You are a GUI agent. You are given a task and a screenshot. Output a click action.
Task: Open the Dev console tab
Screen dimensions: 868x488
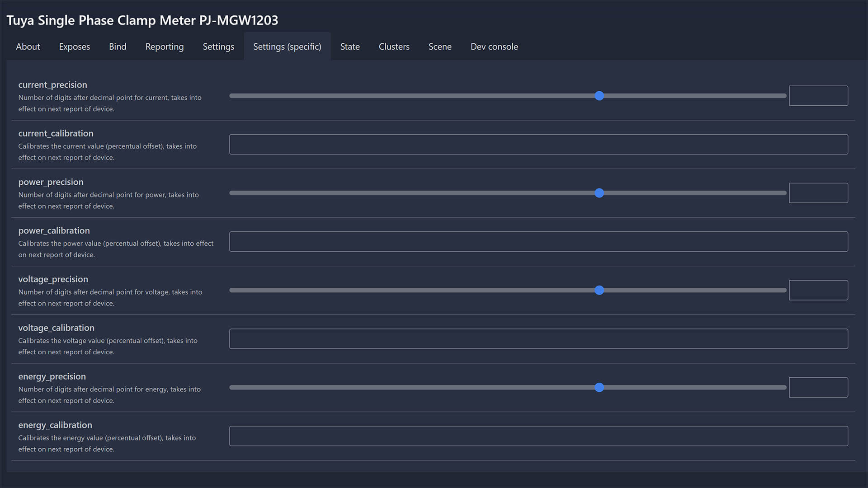494,47
